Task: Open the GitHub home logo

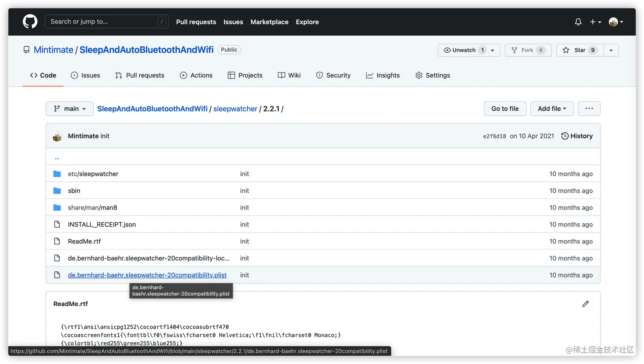Action: (30, 22)
